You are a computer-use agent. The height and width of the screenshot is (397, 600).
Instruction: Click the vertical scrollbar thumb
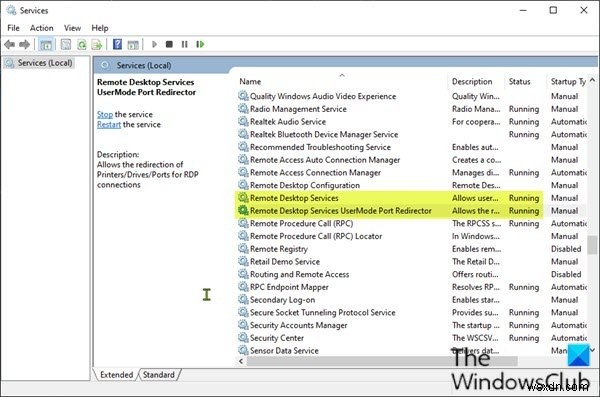(x=592, y=245)
